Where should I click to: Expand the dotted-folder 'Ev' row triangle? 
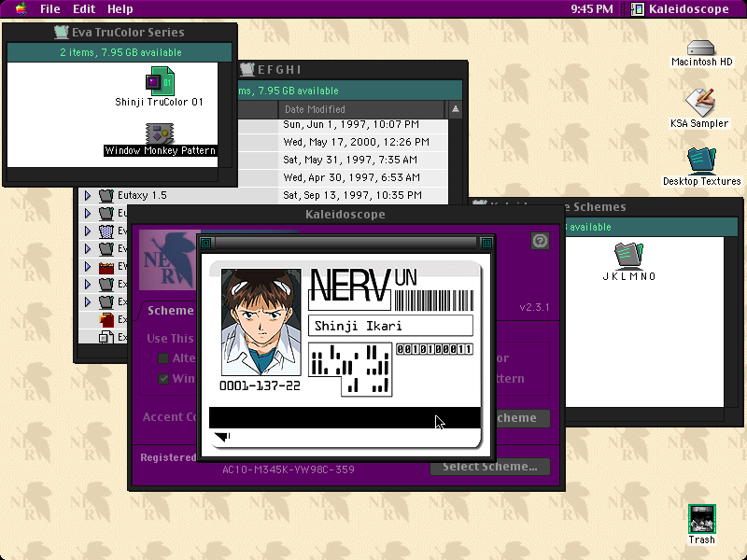[x=88, y=231]
